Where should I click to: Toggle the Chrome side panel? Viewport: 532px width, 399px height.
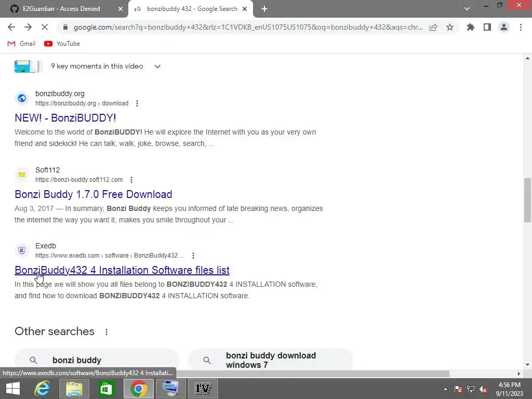(x=487, y=27)
